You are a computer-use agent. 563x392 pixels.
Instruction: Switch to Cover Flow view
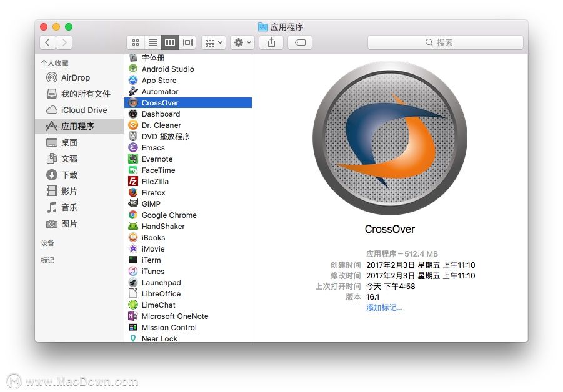[187, 42]
